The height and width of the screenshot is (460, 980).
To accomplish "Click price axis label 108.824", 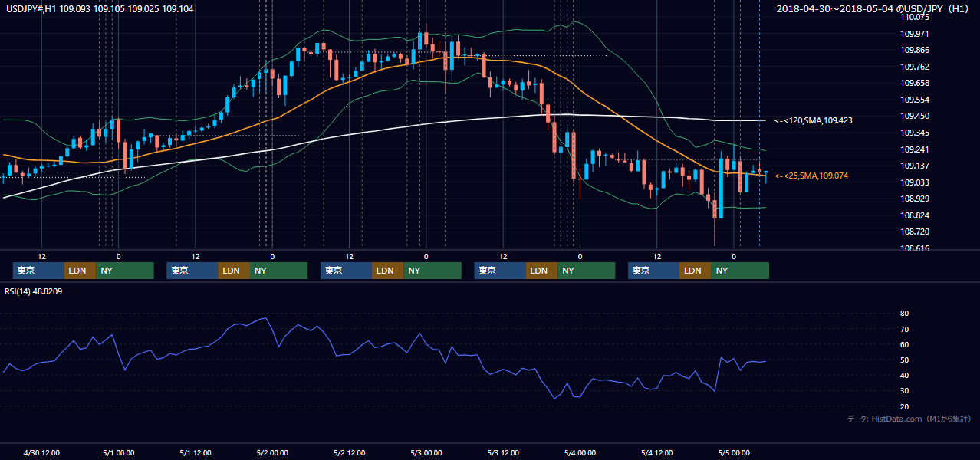I will click(916, 215).
